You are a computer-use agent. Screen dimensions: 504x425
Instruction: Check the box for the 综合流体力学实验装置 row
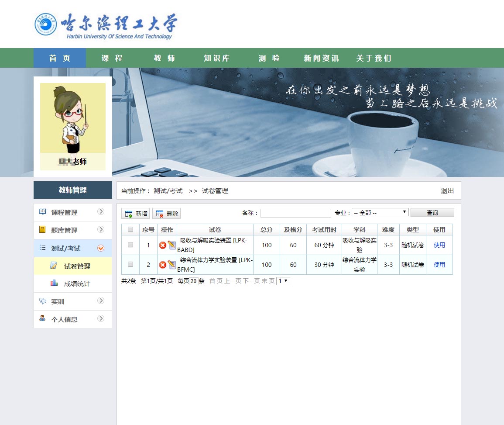point(130,265)
